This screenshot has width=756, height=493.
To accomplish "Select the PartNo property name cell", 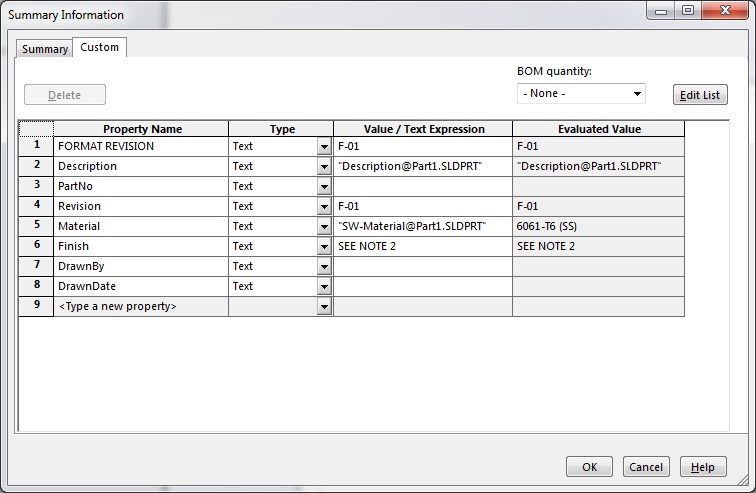I will click(141, 187).
